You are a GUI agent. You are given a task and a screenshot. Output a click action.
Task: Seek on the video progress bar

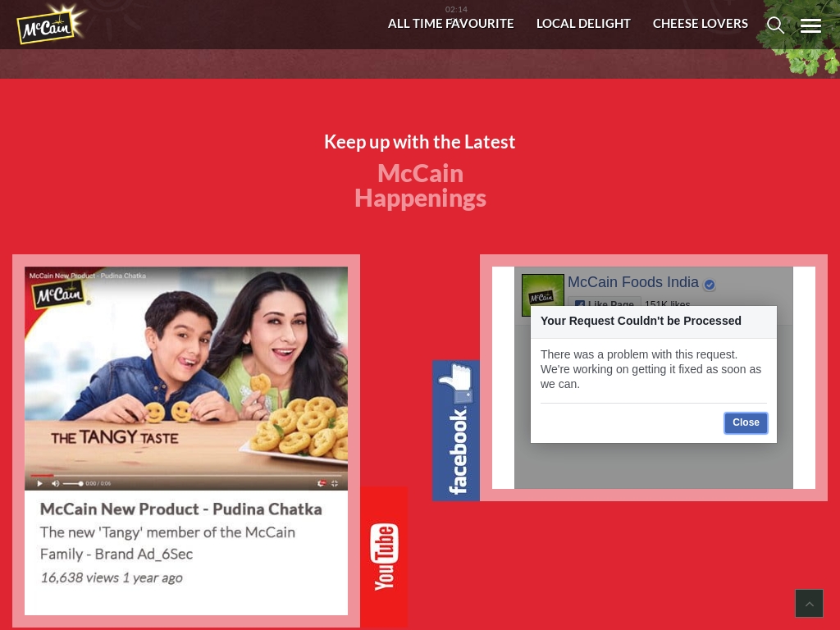point(186,475)
